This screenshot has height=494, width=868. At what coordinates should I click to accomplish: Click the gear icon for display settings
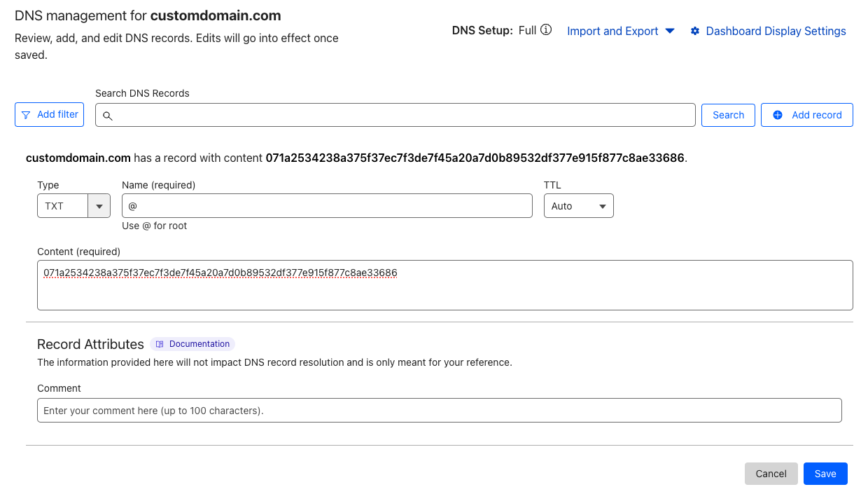coord(695,31)
